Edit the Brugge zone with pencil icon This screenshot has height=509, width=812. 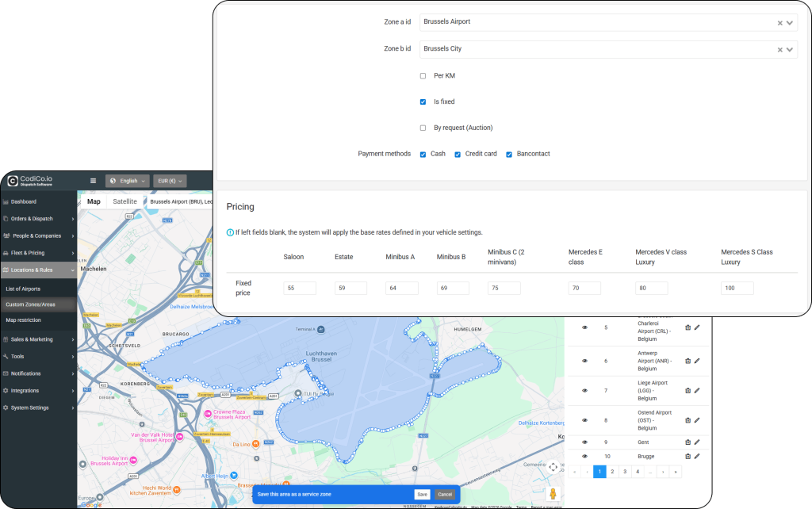[697, 456]
